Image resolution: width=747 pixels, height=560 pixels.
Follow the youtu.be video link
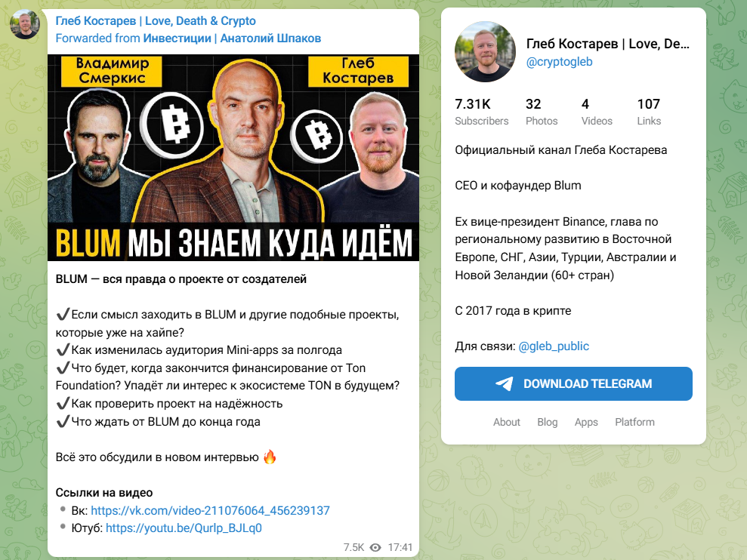(184, 528)
